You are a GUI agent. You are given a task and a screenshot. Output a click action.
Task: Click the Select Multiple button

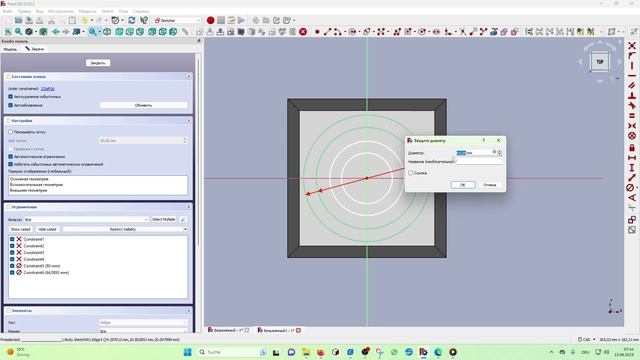[164, 220]
